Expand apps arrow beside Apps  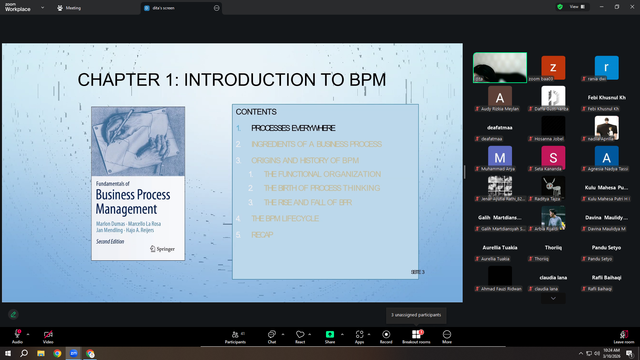tap(369, 334)
